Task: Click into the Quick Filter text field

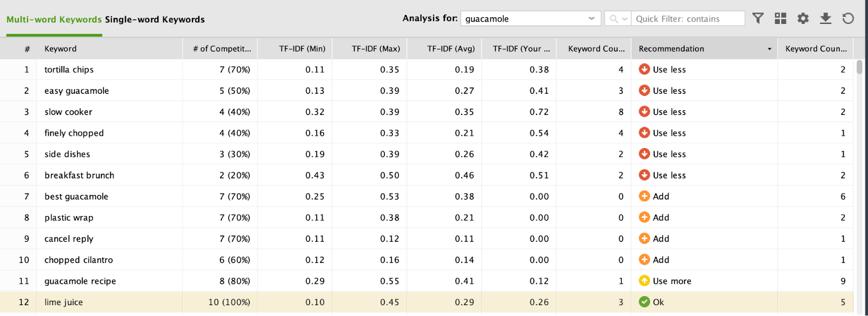Action: pos(689,18)
